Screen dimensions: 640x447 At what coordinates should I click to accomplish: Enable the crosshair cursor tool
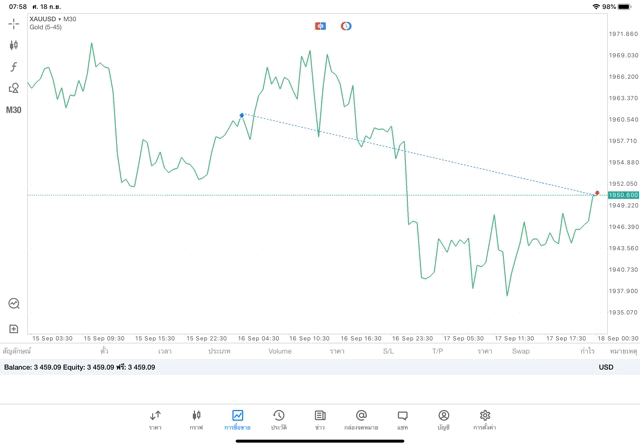point(14,23)
